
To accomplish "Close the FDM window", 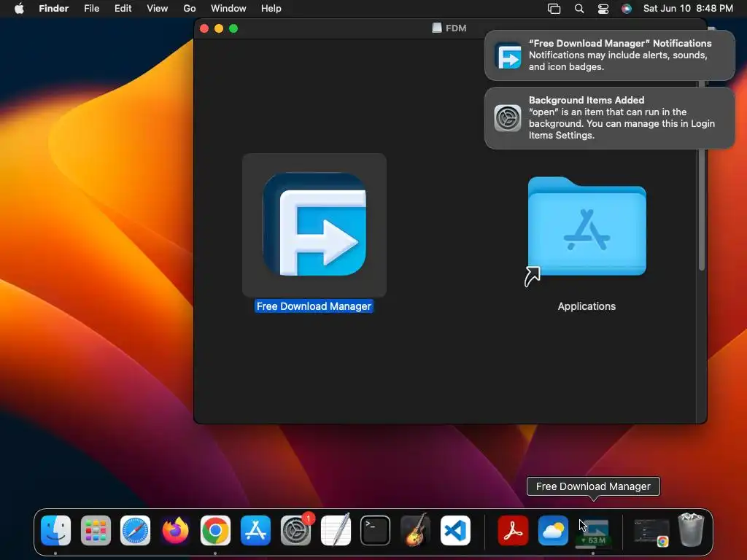I will (x=204, y=28).
